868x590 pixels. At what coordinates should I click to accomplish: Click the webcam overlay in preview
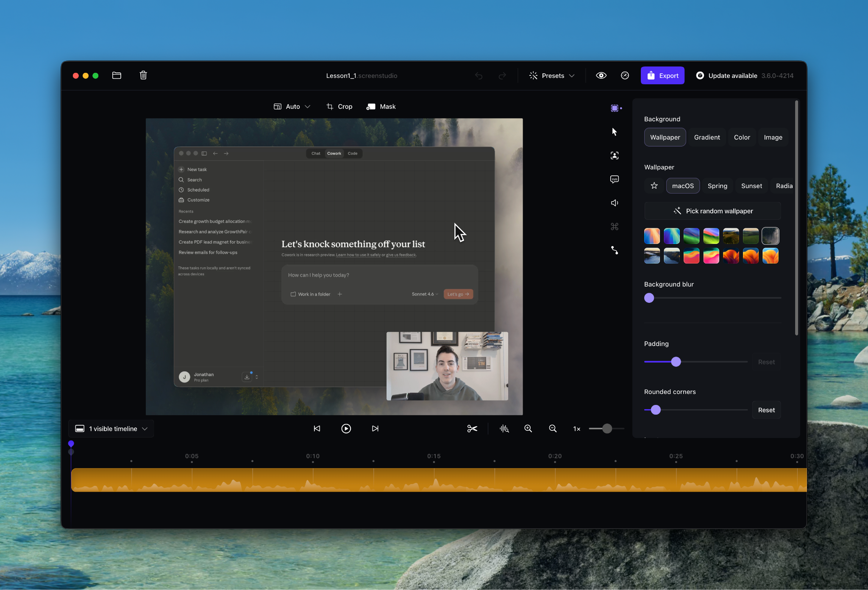447,366
